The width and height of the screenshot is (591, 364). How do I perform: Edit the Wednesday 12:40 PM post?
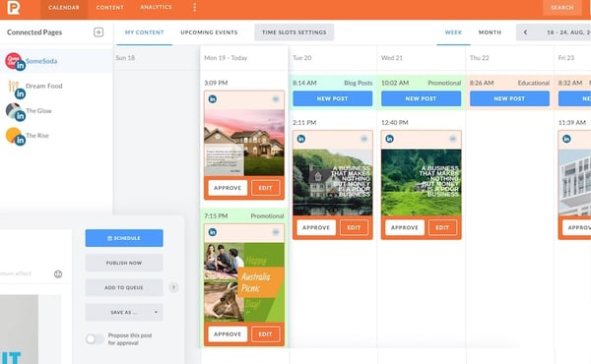click(442, 227)
